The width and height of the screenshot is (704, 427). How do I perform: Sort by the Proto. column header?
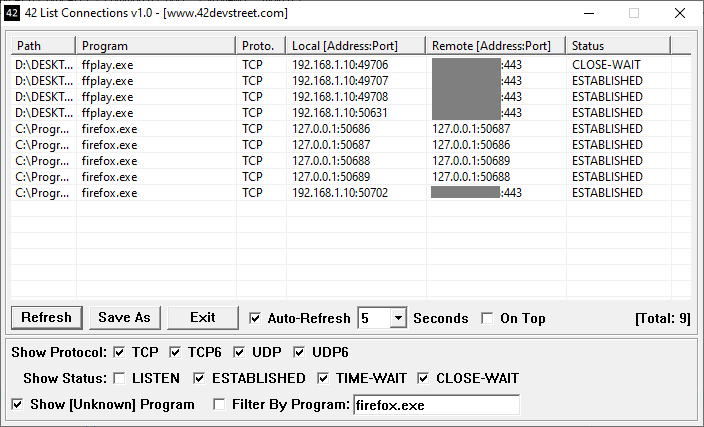tap(261, 46)
